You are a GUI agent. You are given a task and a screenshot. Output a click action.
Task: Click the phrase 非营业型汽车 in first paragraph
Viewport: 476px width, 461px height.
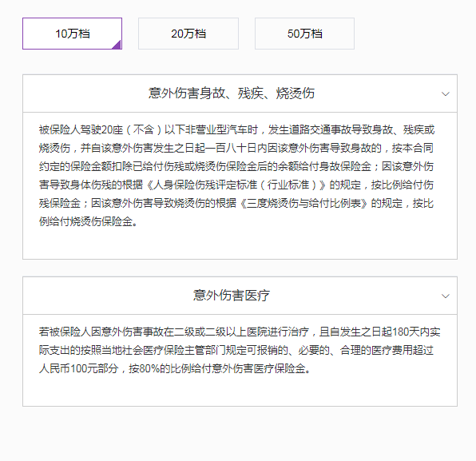click(216, 130)
